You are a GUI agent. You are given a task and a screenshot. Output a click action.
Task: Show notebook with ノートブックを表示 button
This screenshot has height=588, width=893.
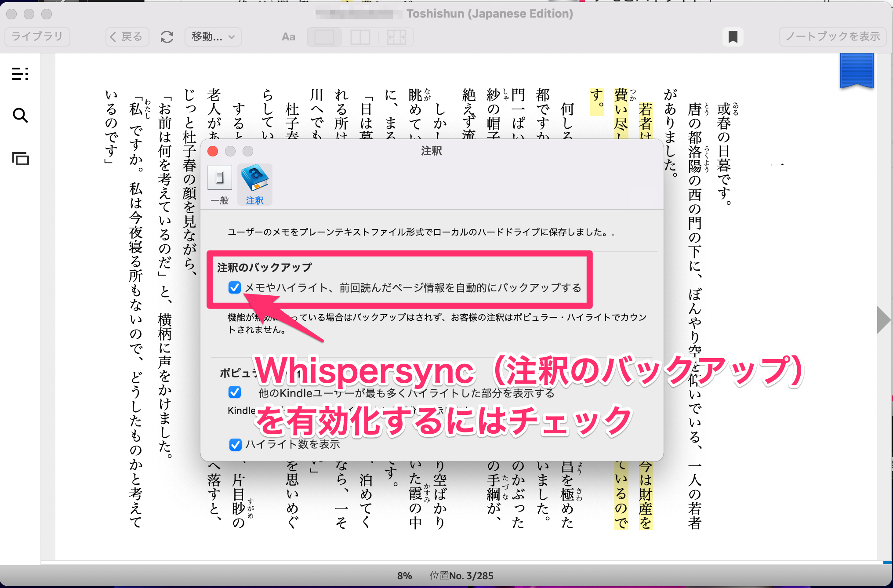pyautogui.click(x=832, y=36)
